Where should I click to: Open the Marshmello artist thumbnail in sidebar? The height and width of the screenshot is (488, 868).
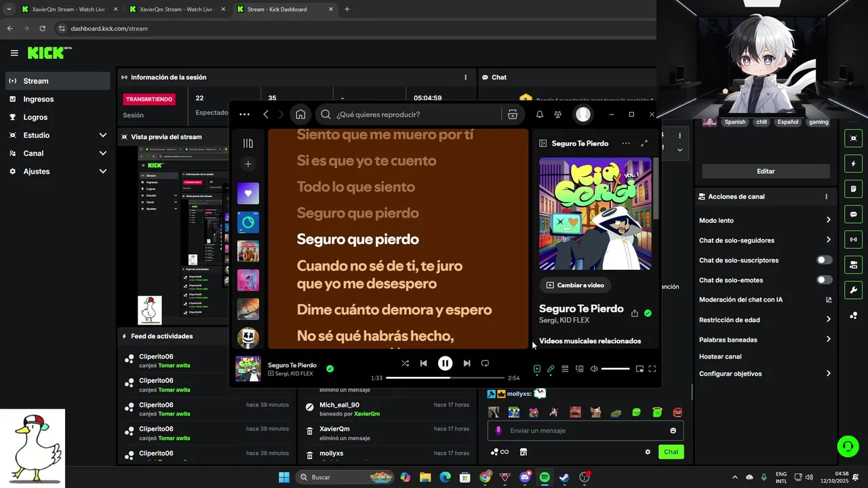pos(248,338)
